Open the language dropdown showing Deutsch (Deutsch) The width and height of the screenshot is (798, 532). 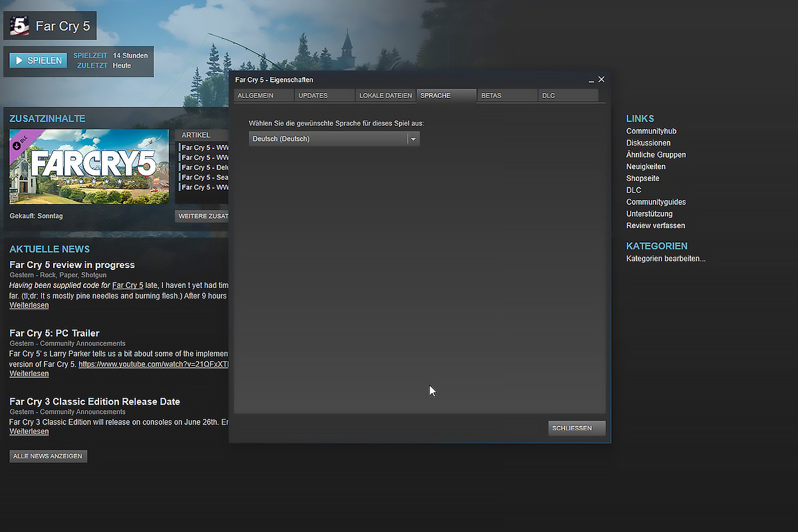click(334, 139)
